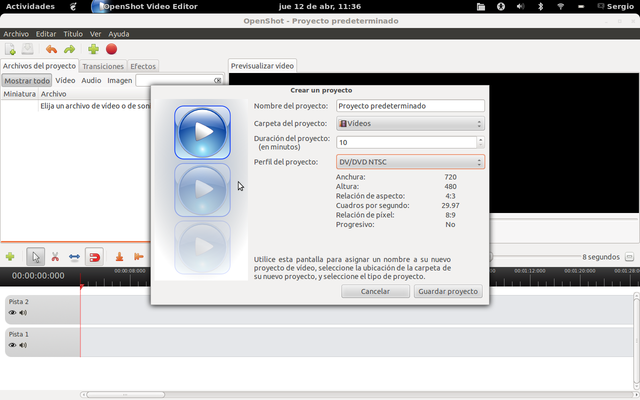Select the razor scissors tool

click(x=55, y=257)
